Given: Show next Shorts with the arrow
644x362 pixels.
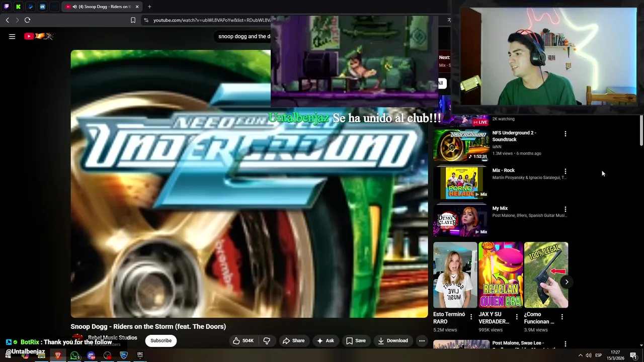Looking at the screenshot, I should pos(567,282).
